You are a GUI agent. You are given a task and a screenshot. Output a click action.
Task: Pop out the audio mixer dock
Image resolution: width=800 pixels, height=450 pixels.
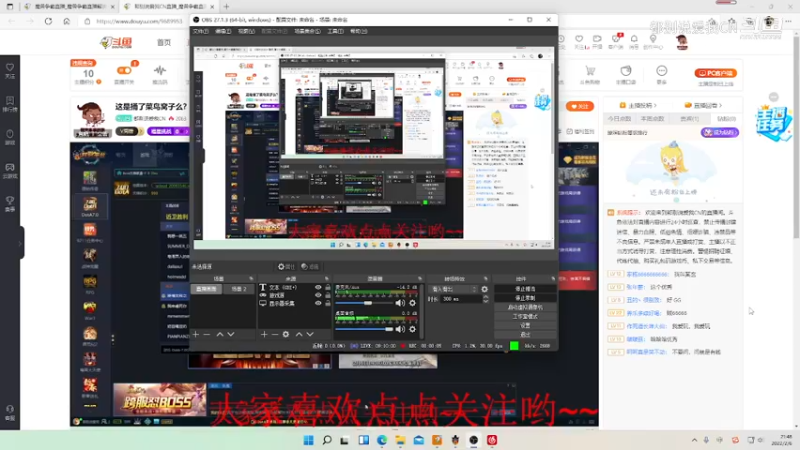click(x=419, y=279)
